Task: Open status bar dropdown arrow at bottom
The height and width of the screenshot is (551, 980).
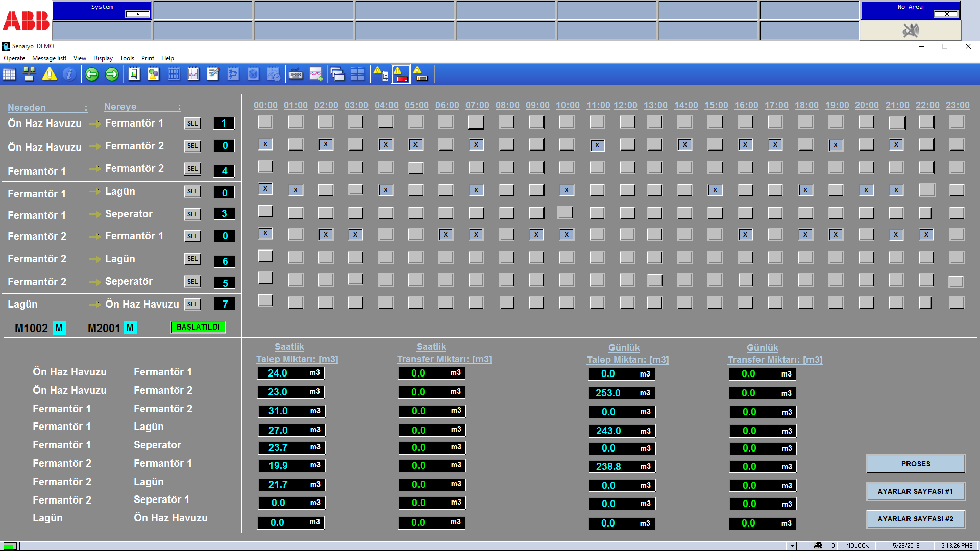Action: tap(792, 546)
